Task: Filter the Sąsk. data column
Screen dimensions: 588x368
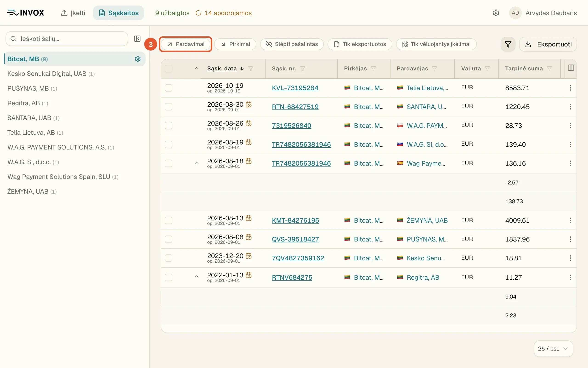Action: tap(251, 69)
